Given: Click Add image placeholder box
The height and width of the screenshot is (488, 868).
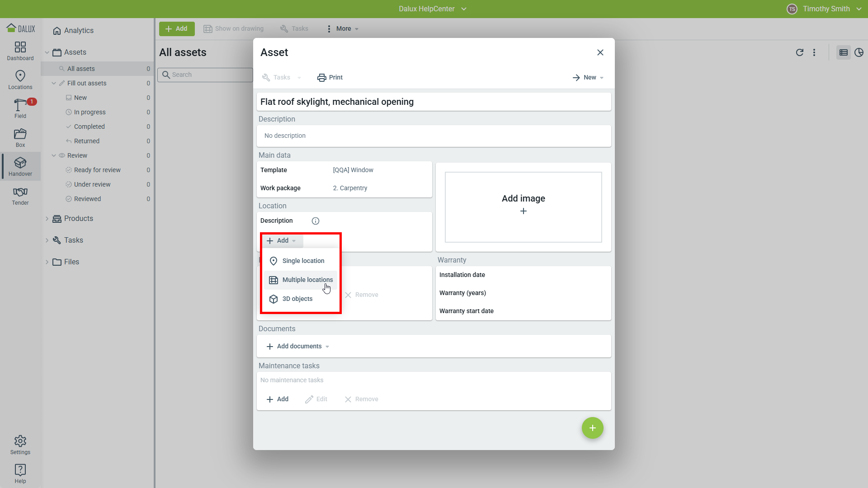Looking at the screenshot, I should (x=523, y=207).
